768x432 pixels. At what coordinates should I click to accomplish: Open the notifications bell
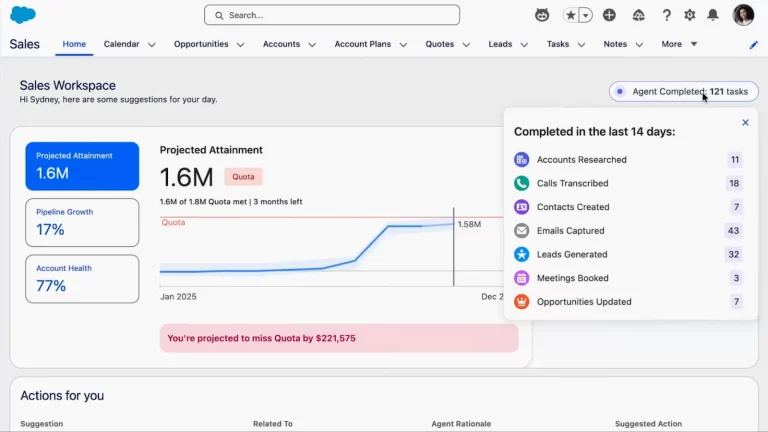[x=713, y=15]
